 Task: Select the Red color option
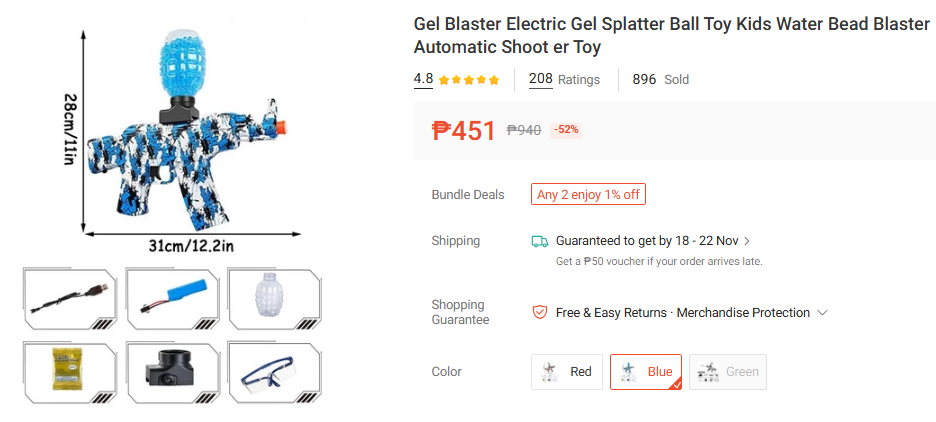pyautogui.click(x=567, y=372)
